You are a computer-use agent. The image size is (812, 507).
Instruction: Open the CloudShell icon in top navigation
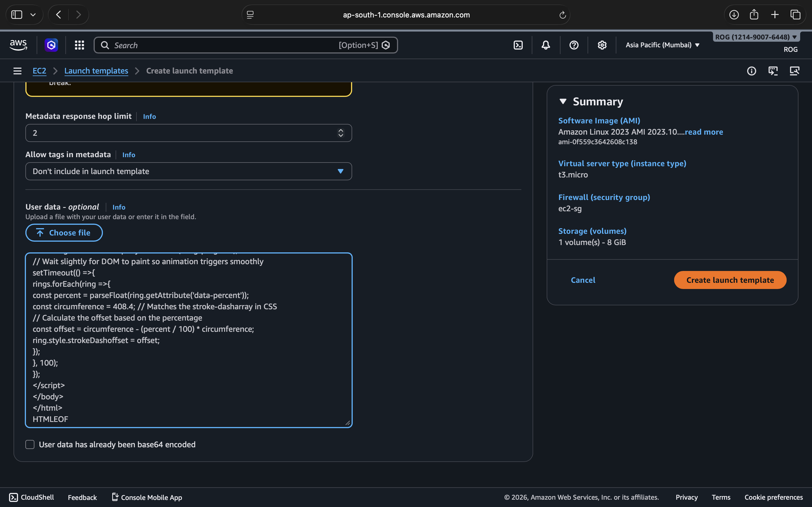click(x=518, y=45)
